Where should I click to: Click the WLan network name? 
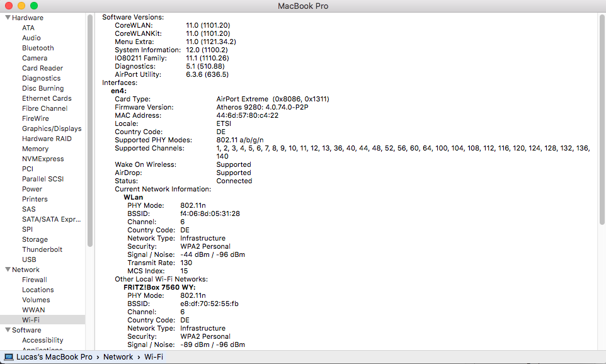[134, 197]
